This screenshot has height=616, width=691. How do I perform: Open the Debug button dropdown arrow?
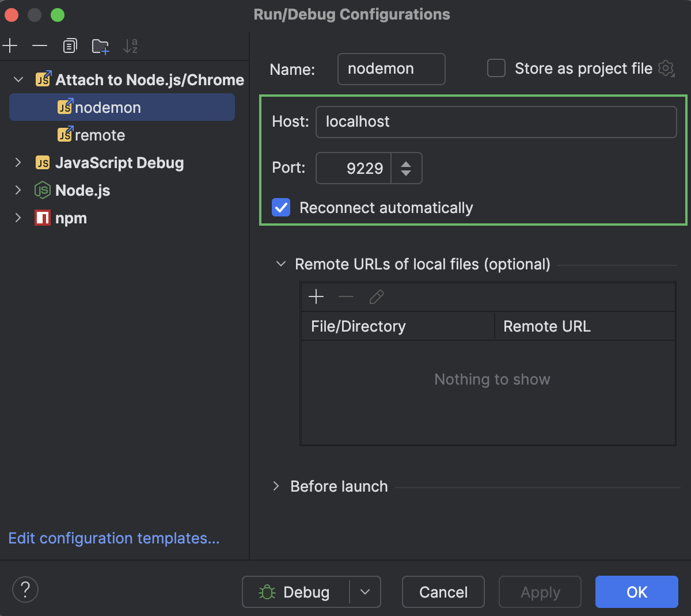365,592
